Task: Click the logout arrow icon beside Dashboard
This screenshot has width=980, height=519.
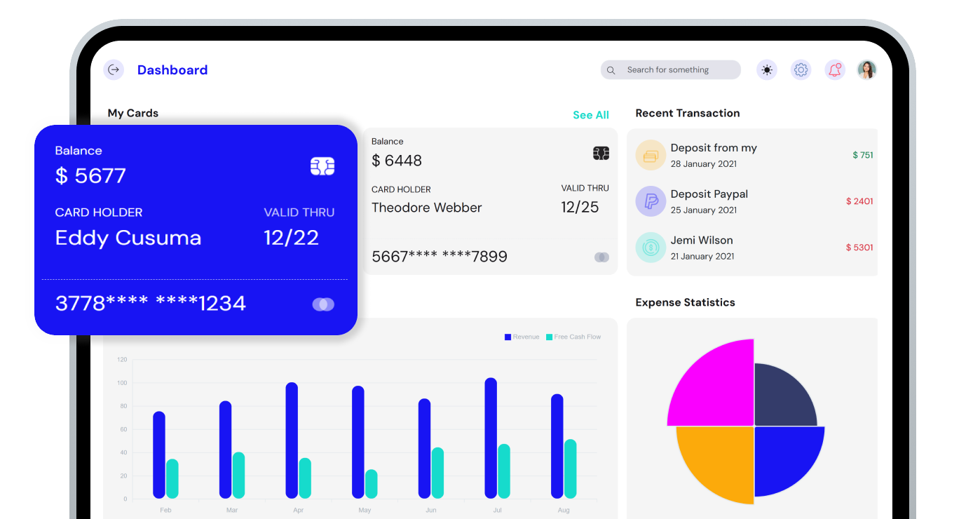Action: pyautogui.click(x=114, y=69)
